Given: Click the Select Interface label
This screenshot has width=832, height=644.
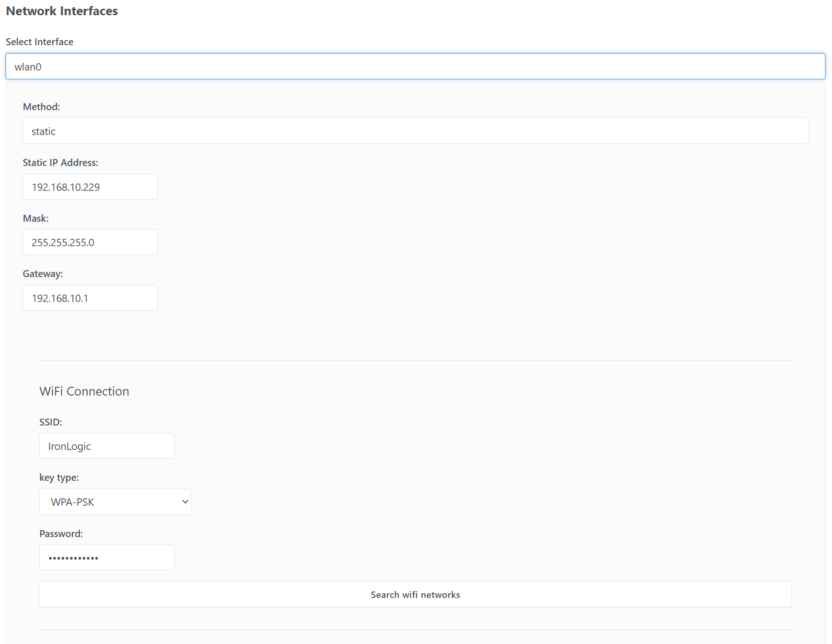Looking at the screenshot, I should tap(40, 42).
